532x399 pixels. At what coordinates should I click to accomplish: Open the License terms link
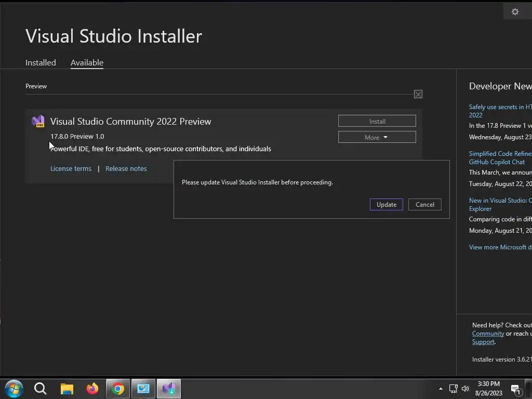(71, 169)
